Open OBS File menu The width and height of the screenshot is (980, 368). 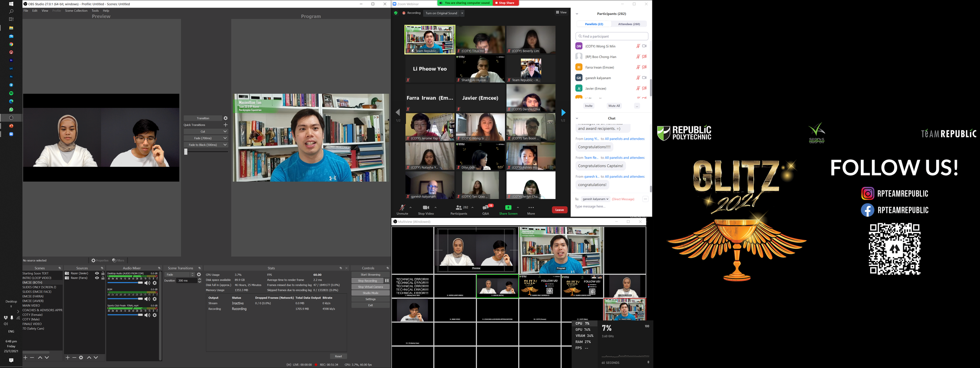(x=26, y=11)
